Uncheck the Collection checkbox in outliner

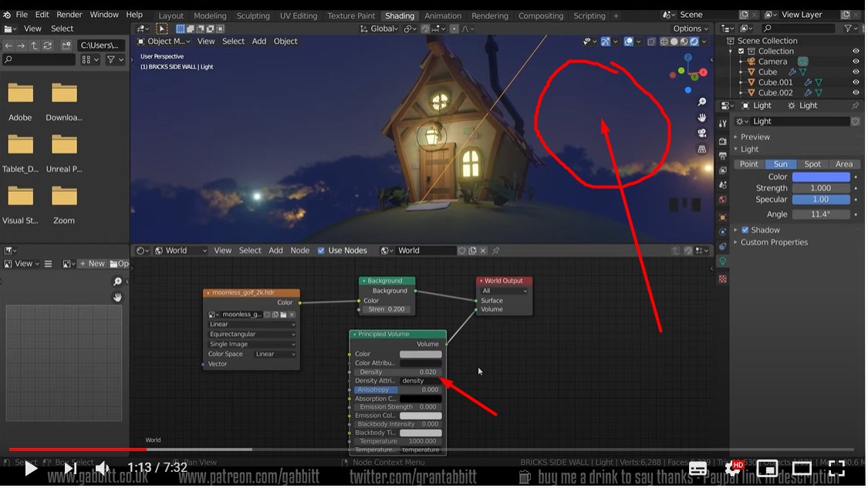741,51
